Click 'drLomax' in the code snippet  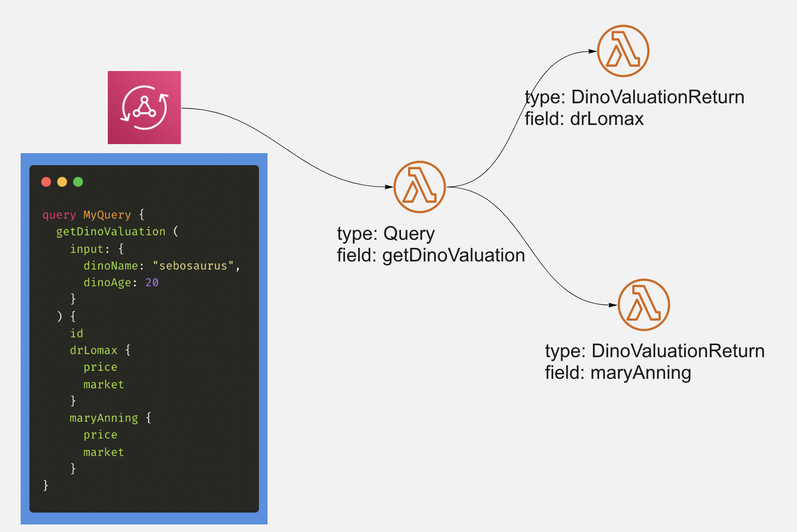click(94, 350)
